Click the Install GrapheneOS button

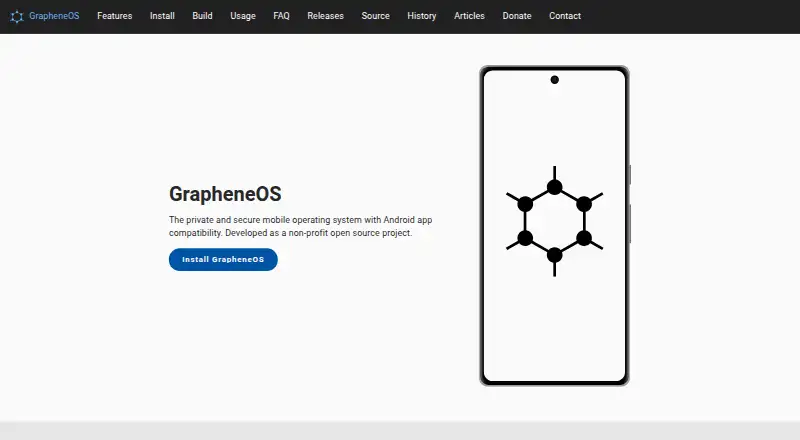click(223, 259)
